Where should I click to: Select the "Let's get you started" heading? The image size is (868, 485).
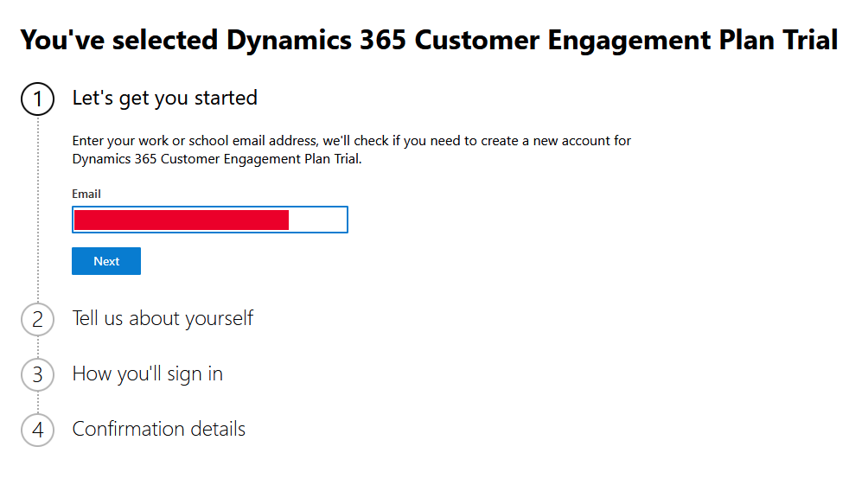pyautogui.click(x=164, y=99)
